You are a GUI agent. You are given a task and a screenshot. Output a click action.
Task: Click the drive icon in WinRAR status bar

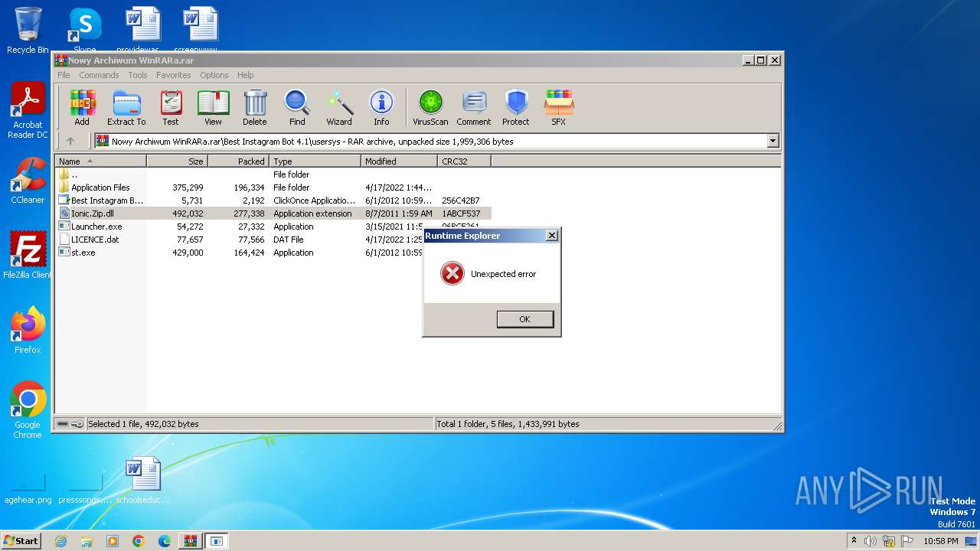(64, 424)
